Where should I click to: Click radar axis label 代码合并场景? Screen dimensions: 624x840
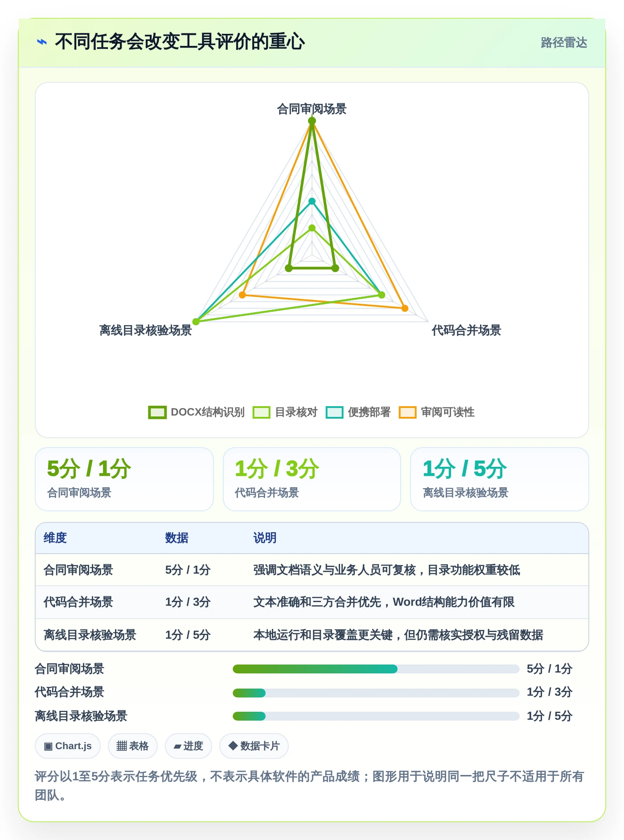tap(467, 330)
